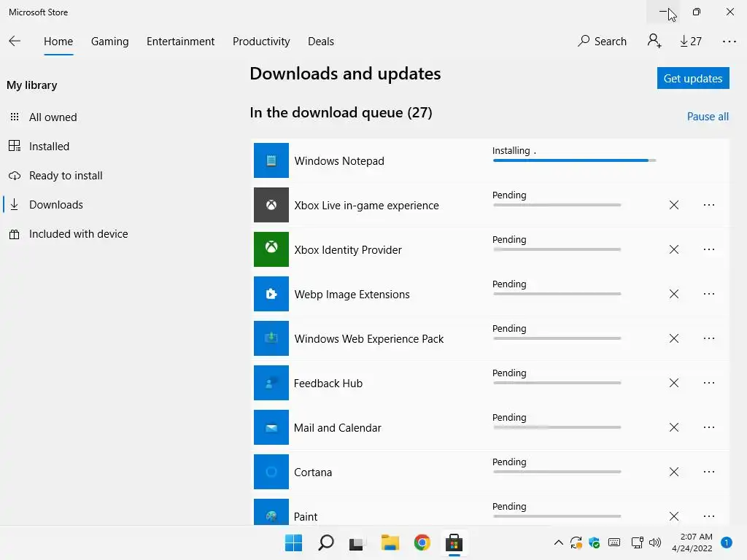The height and width of the screenshot is (560, 747).
Task: Select All owned in My library
Action: [x=53, y=117]
